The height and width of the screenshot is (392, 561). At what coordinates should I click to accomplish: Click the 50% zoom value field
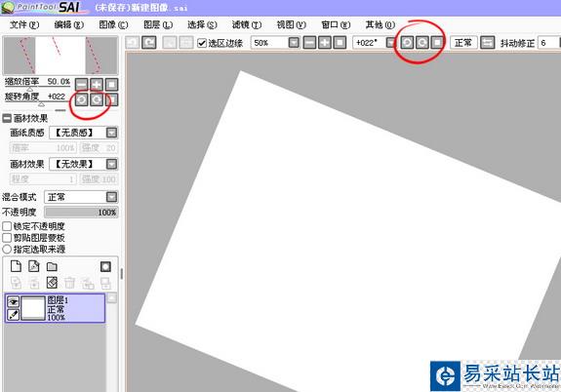point(269,43)
